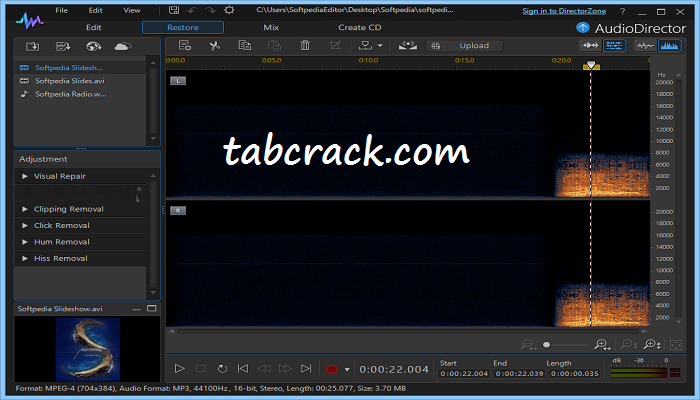
Task: Toggle the L channel button
Action: 178,81
